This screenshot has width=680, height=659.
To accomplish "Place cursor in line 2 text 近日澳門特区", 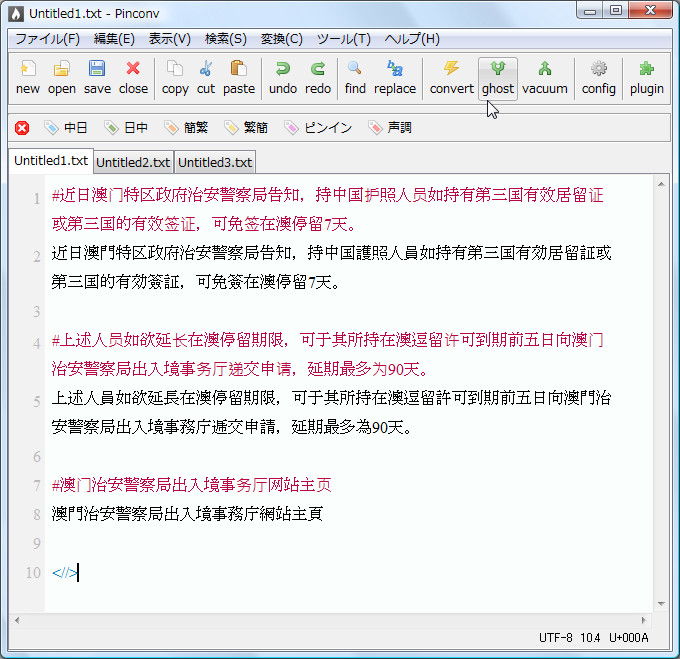I will [x=99, y=253].
